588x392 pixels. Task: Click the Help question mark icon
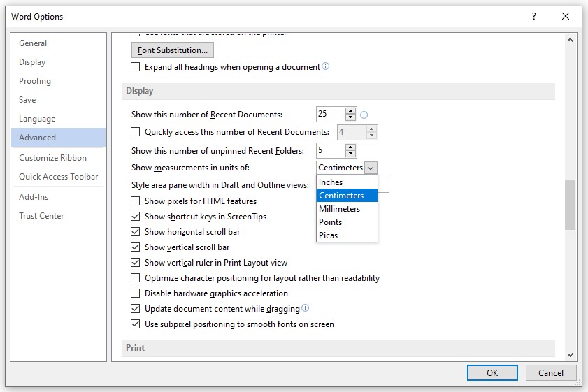click(x=534, y=16)
